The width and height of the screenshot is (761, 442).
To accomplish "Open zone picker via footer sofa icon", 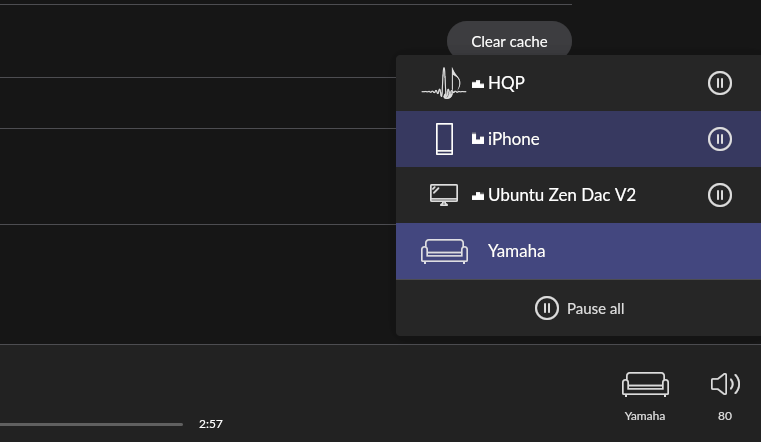I will point(645,384).
